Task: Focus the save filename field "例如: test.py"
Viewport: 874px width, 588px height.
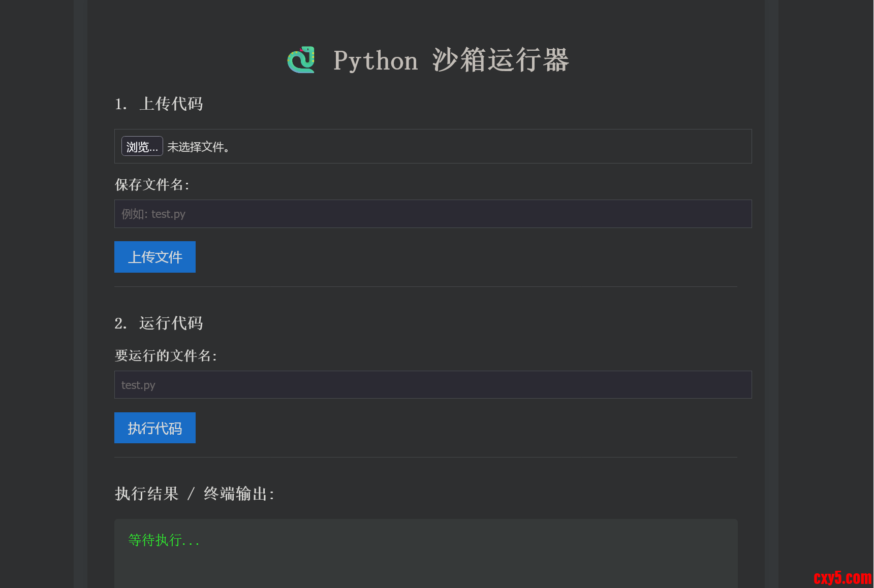Action: pos(433,214)
